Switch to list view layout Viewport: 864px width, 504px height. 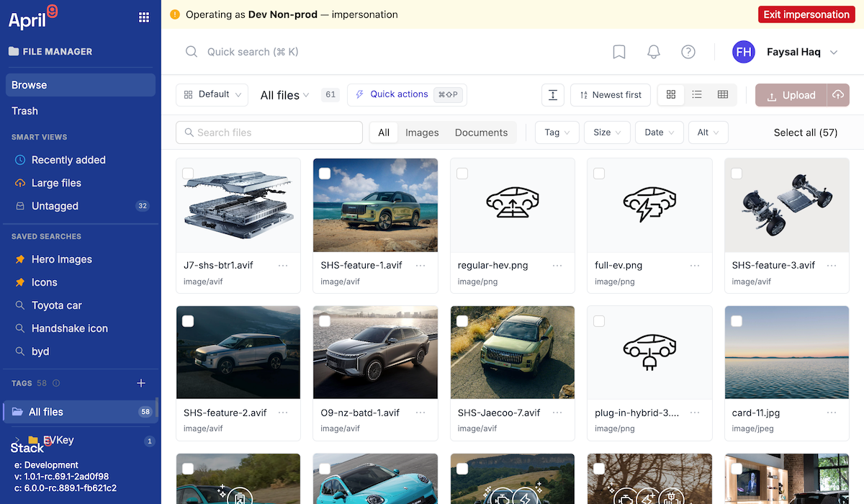[x=697, y=95]
